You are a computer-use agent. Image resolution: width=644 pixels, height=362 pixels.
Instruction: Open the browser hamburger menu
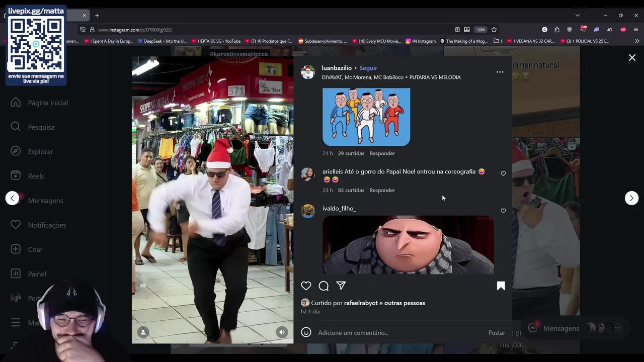(636, 30)
